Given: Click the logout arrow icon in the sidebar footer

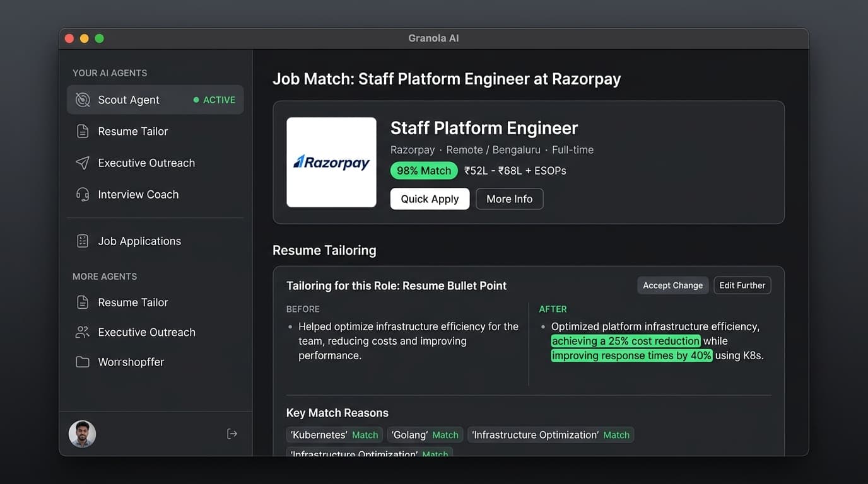Looking at the screenshot, I should (232, 434).
